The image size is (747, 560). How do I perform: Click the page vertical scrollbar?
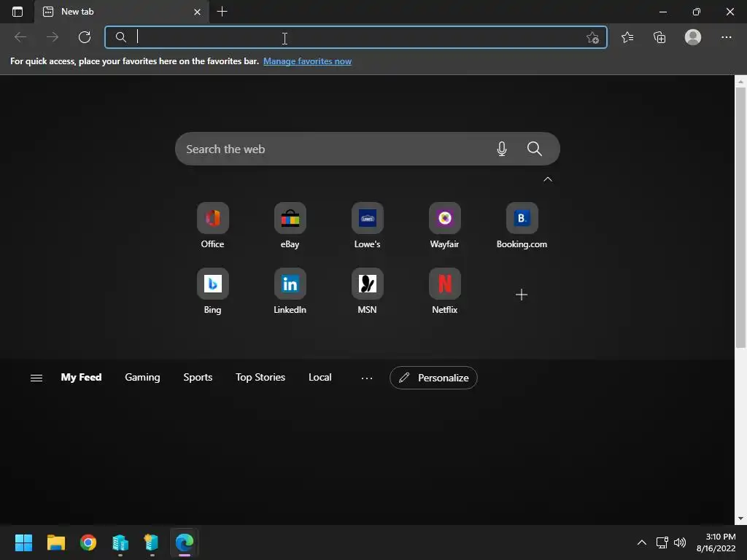point(740,217)
